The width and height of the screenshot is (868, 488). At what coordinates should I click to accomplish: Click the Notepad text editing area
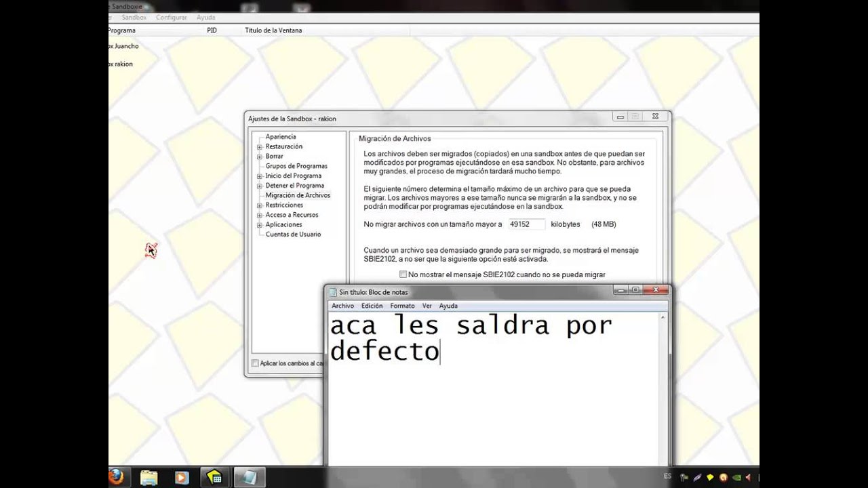pyautogui.click(x=494, y=389)
